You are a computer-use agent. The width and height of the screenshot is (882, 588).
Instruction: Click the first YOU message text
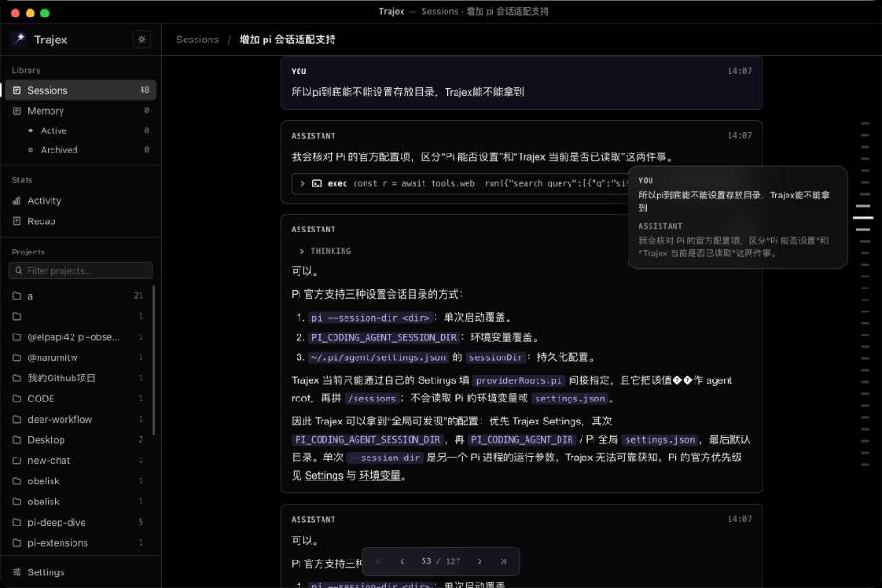408,92
